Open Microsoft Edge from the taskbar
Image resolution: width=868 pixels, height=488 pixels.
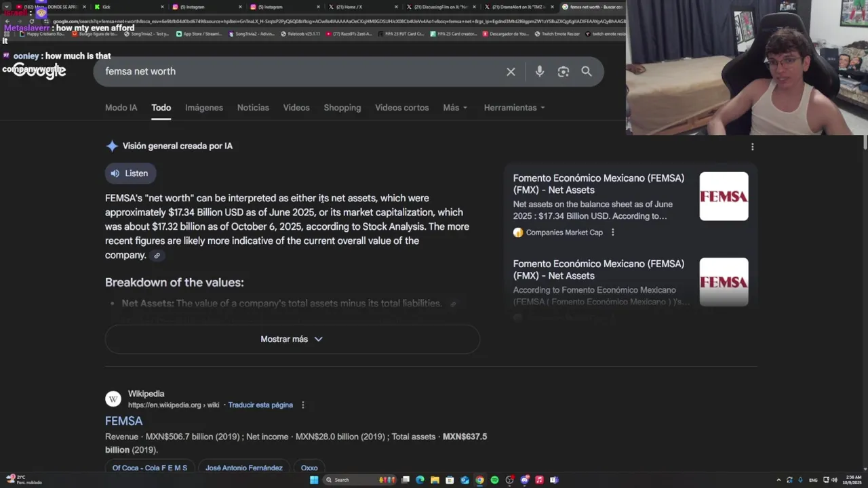click(420, 480)
